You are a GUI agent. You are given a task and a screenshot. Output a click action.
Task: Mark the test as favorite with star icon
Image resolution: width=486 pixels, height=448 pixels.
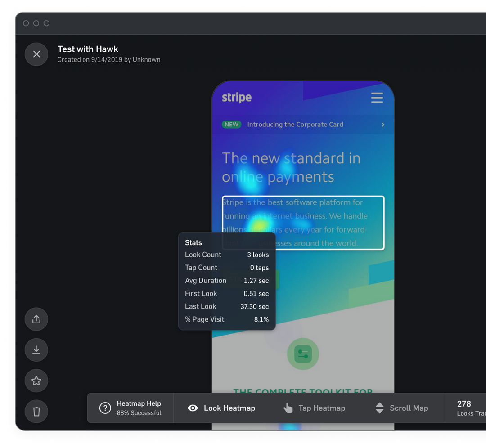coord(36,381)
